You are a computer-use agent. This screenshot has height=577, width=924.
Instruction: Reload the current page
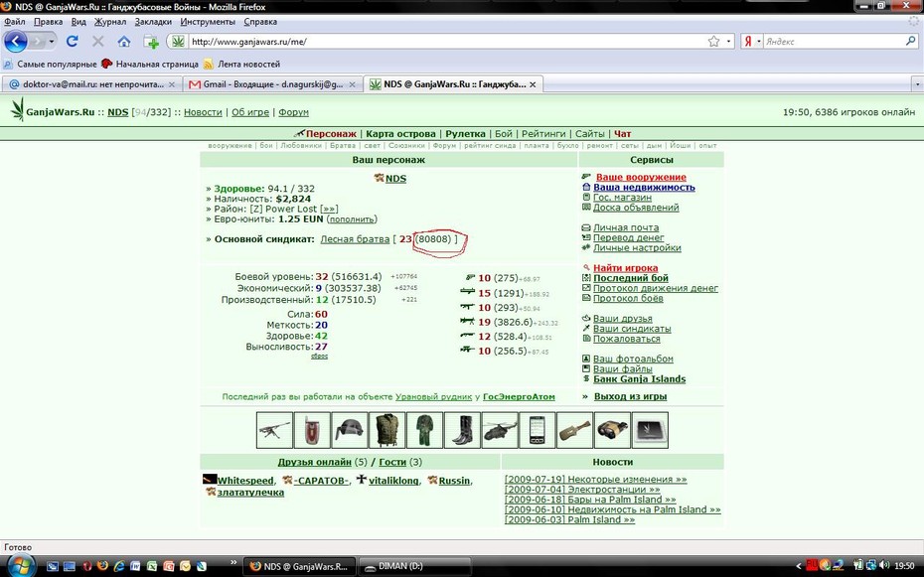coord(73,42)
